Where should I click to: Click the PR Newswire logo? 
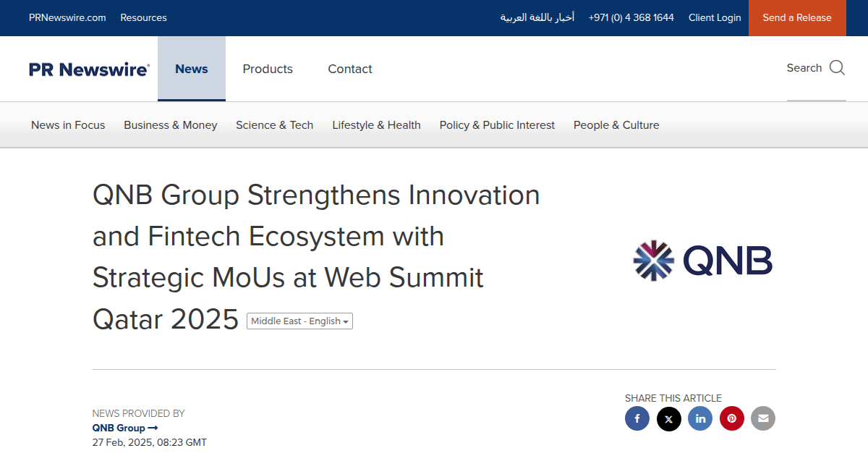pyautogui.click(x=88, y=69)
